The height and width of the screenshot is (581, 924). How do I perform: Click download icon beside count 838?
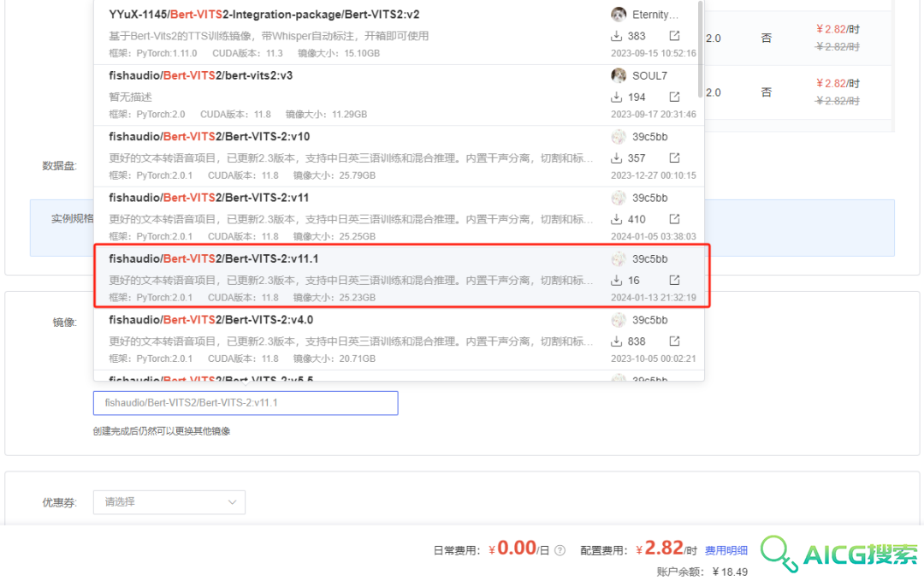(x=616, y=341)
